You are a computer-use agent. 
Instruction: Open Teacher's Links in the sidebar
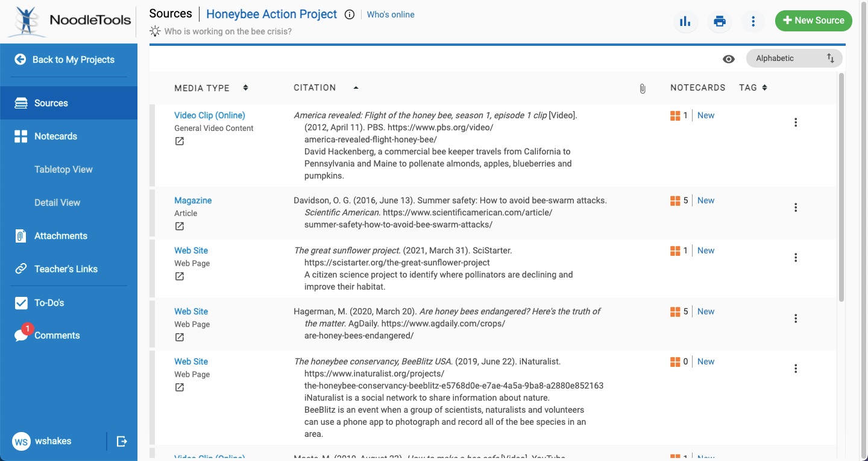click(x=66, y=269)
